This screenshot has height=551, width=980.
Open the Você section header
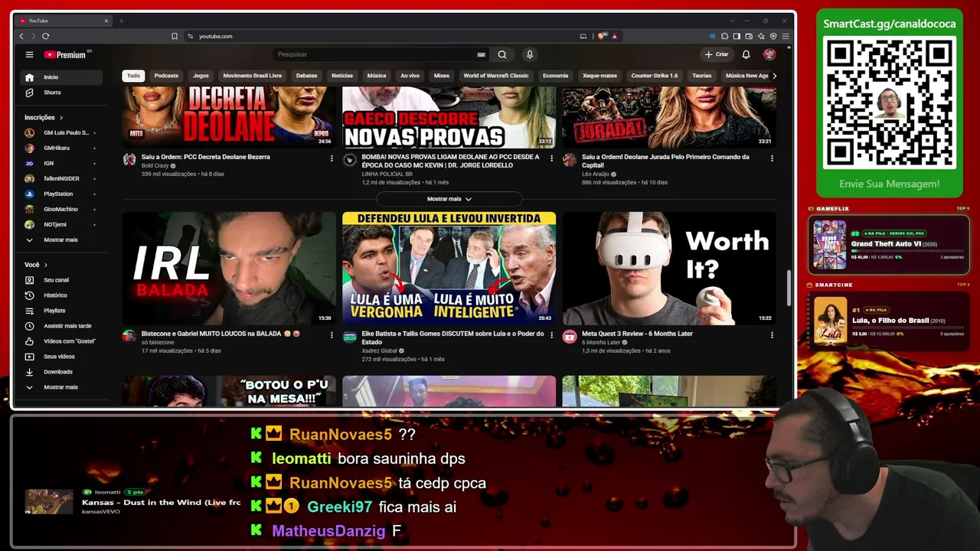pyautogui.click(x=35, y=265)
